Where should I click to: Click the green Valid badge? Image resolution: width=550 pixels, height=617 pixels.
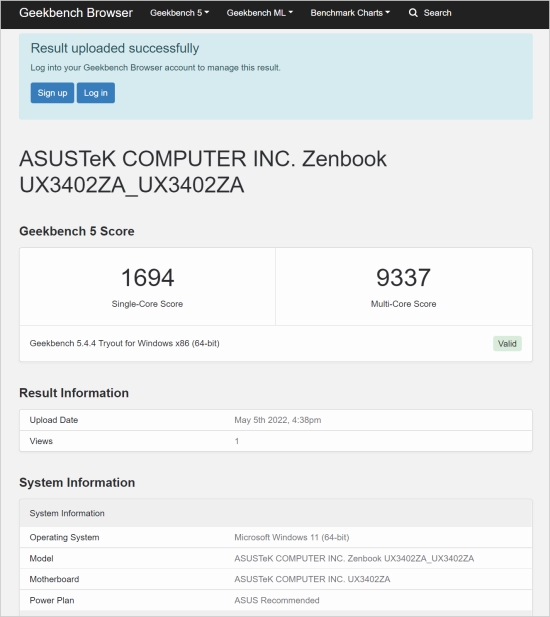click(507, 344)
